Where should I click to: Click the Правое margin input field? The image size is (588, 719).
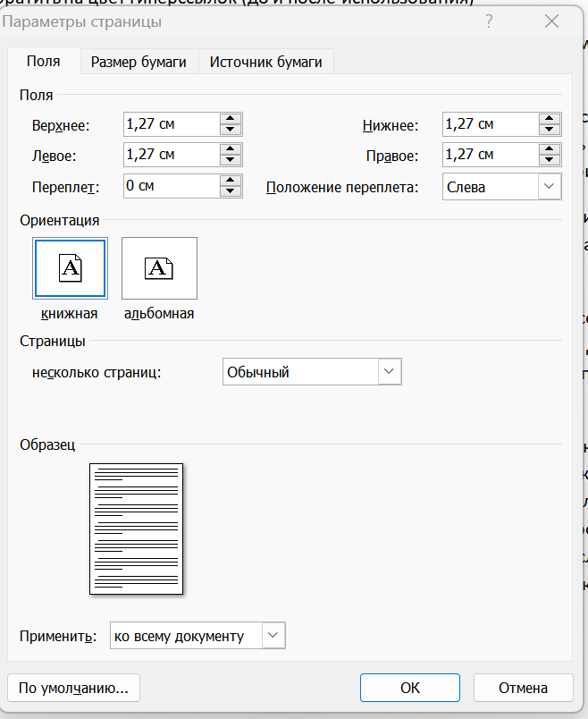pyautogui.click(x=491, y=155)
